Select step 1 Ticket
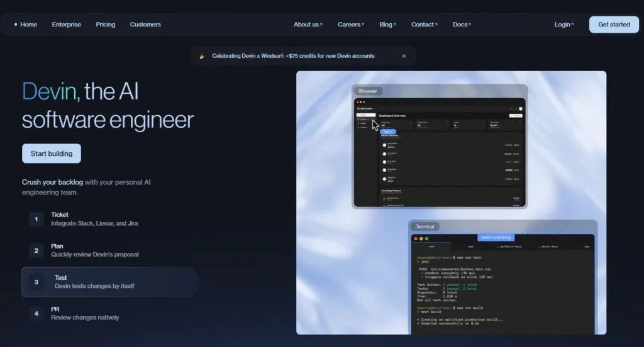This screenshot has width=644, height=347. point(111,219)
